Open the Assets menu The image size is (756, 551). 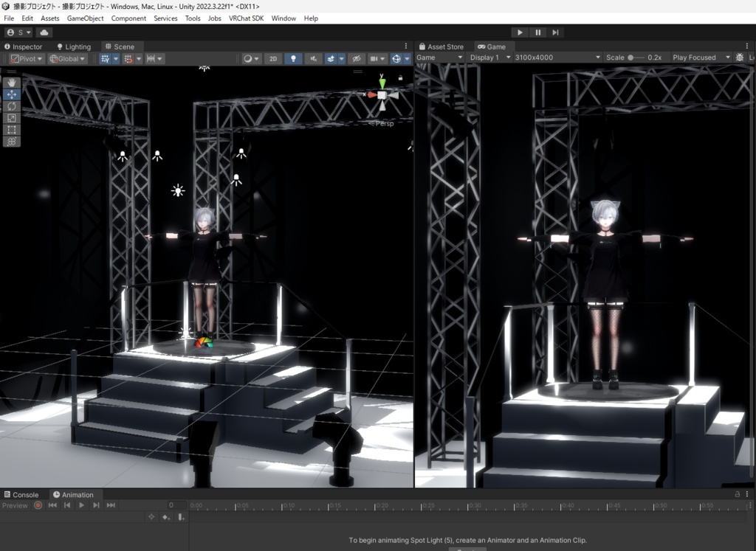pos(49,18)
